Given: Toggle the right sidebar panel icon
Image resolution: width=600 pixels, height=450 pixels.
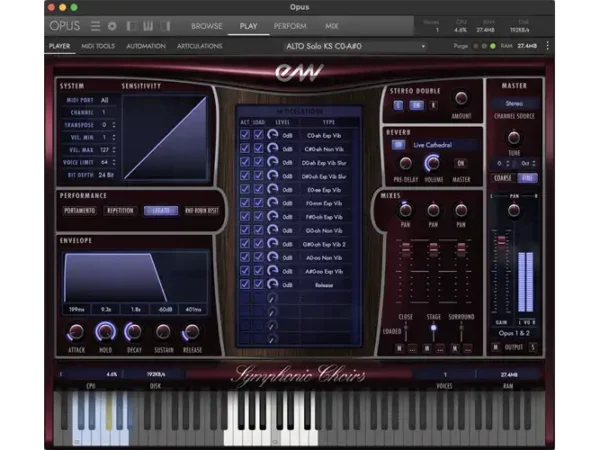Looking at the screenshot, I should click(x=165, y=26).
